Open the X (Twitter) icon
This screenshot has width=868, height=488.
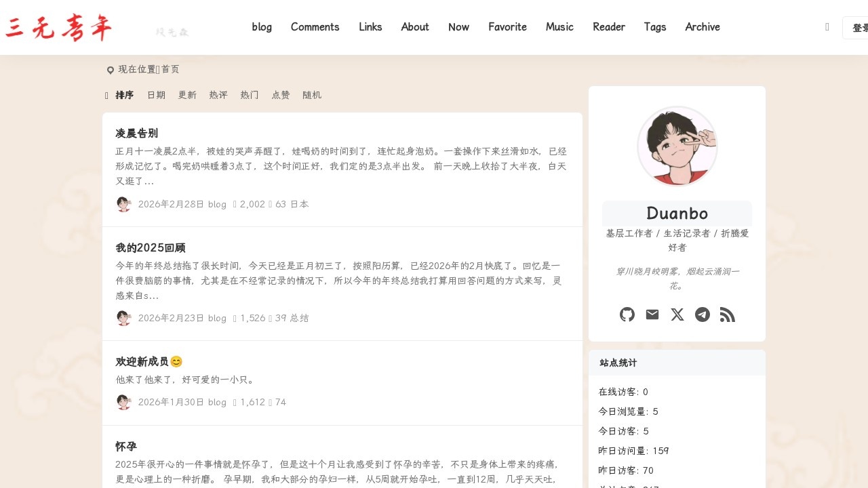pyautogui.click(x=677, y=314)
